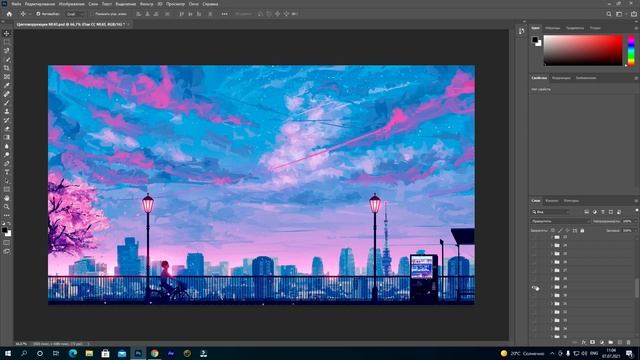
Task: Click the Layers panel vertical scrollbar
Action: tap(637, 288)
